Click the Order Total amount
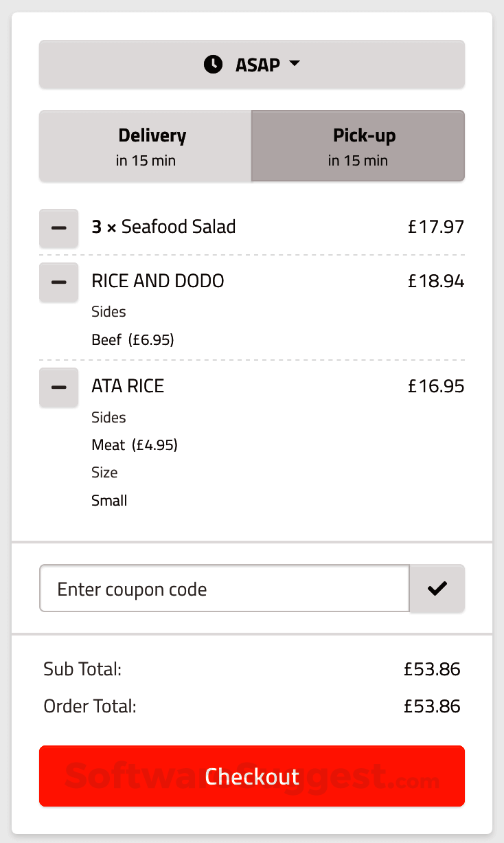Viewport: 504px width, 843px height. tap(432, 706)
